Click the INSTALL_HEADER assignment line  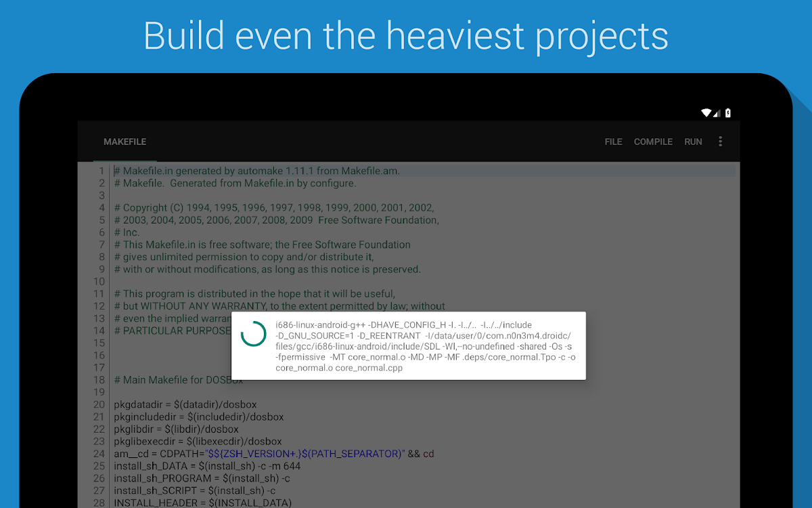click(x=202, y=503)
